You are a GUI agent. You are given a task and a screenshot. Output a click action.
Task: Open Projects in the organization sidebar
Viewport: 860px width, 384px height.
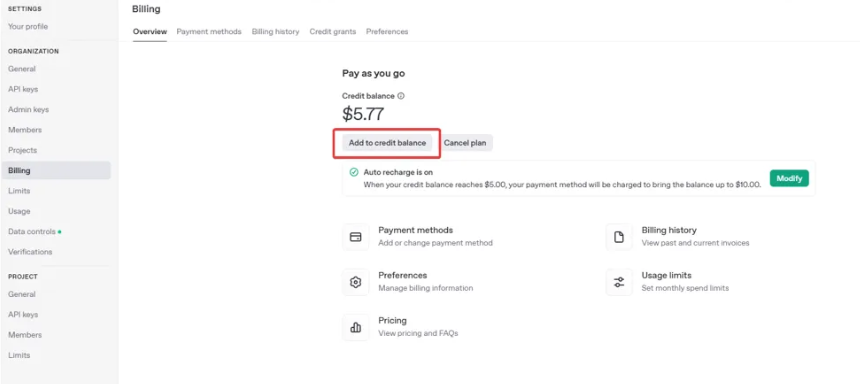tap(22, 150)
